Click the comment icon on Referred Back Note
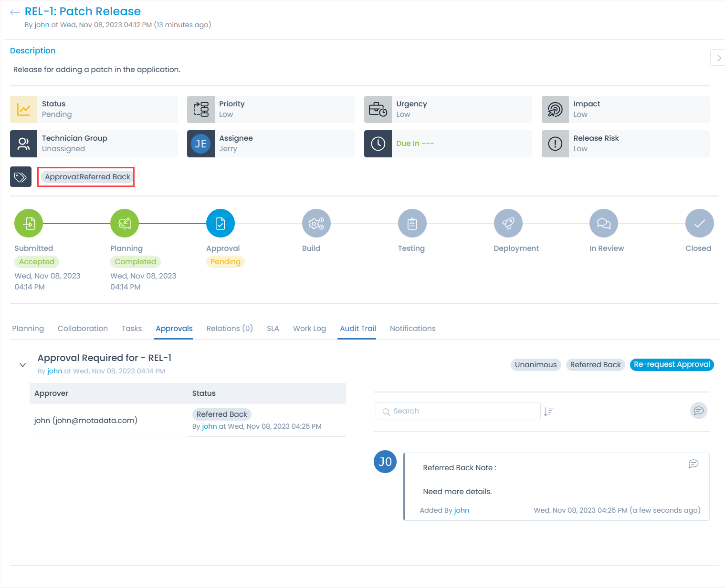 (x=693, y=464)
